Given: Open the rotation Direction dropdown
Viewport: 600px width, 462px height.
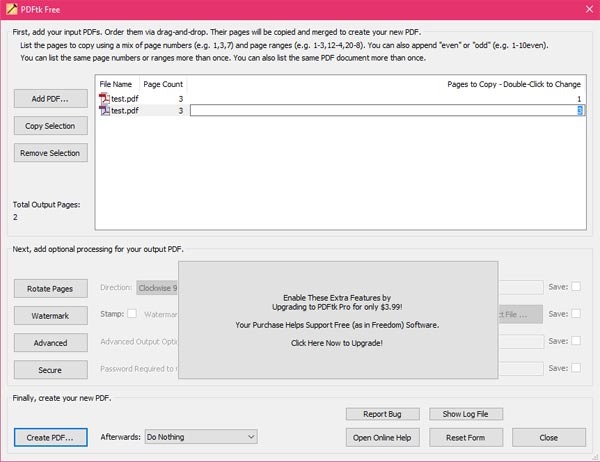Looking at the screenshot, I should 157,288.
